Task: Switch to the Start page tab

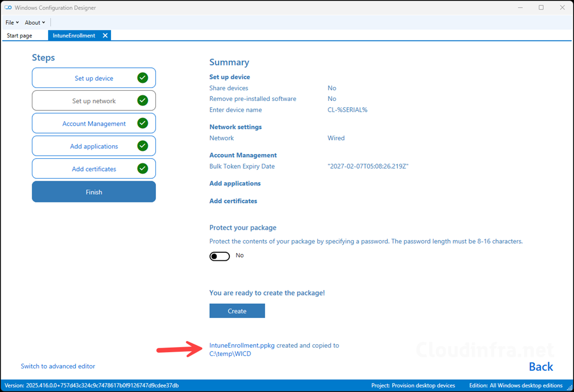Action: 20,35
